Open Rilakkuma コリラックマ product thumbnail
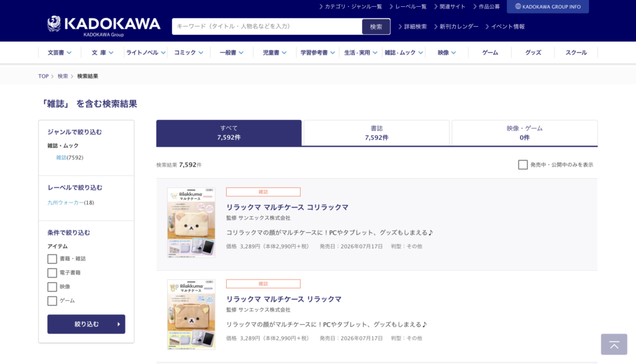Screen dimensions: 636x364 (x=191, y=222)
